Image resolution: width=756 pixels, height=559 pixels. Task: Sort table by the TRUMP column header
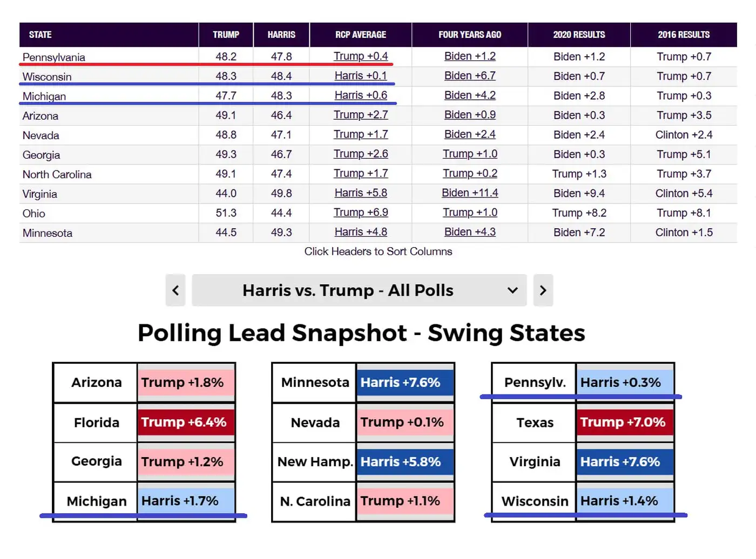(226, 35)
